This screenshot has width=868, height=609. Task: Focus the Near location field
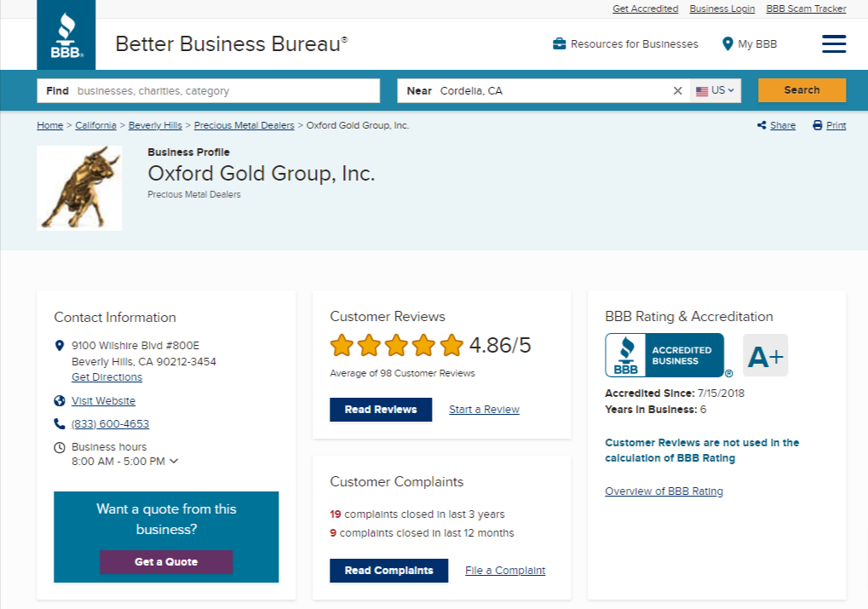click(543, 91)
